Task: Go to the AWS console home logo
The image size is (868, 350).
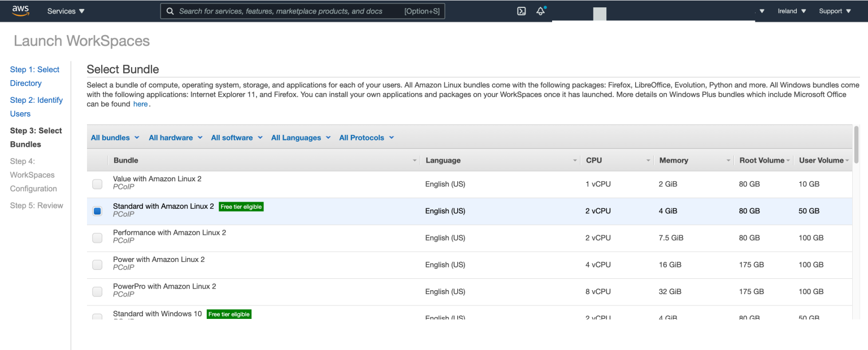Action: [x=21, y=11]
